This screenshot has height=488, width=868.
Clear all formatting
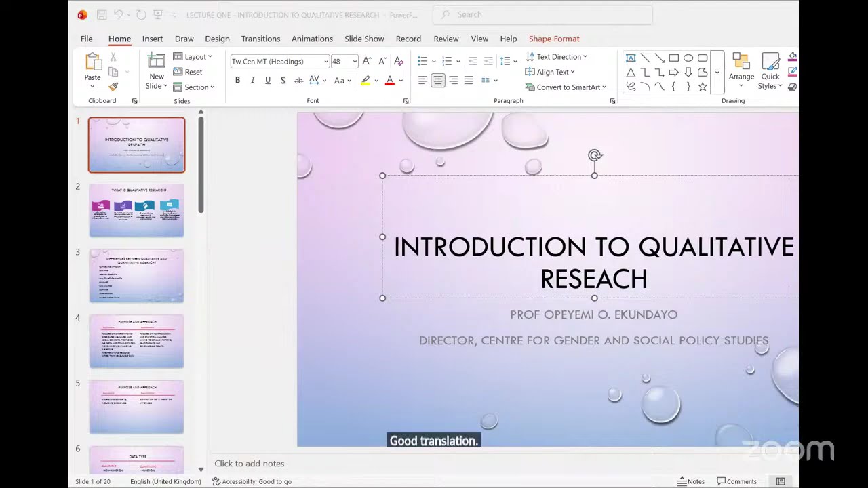399,62
